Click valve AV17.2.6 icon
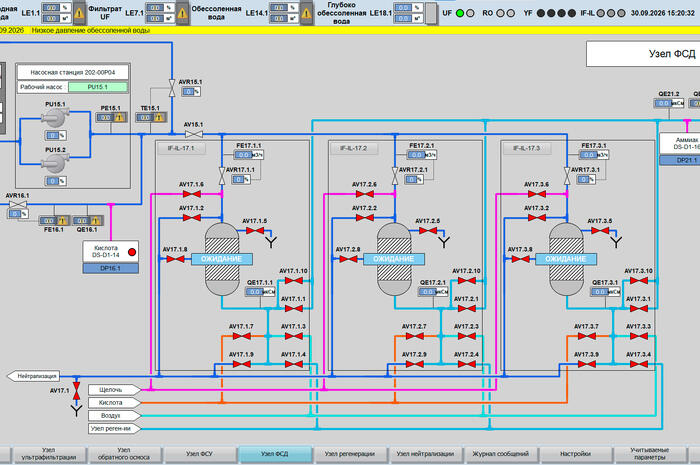 [x=365, y=194]
